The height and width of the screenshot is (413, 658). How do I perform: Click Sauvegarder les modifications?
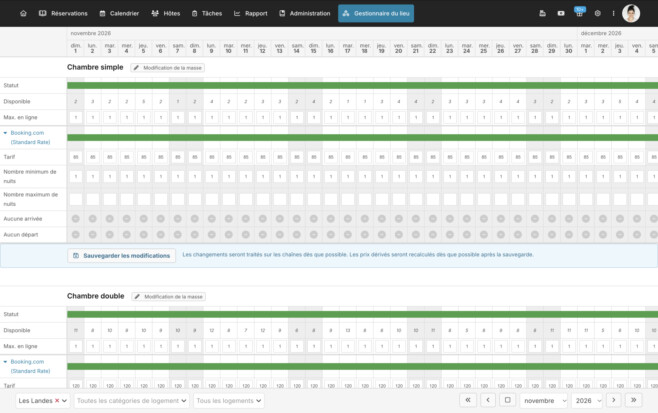[122, 256]
